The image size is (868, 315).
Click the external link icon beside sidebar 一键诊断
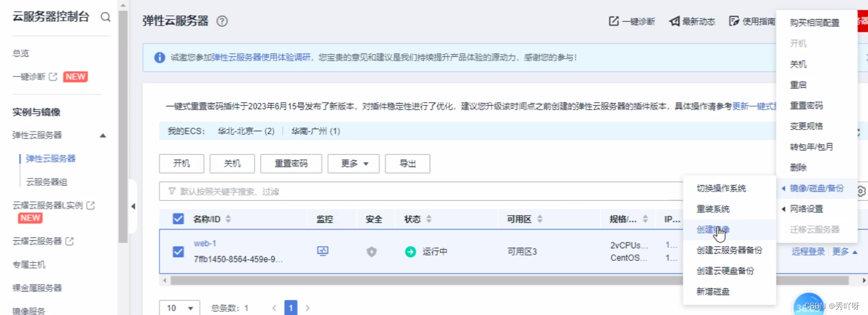tap(53, 77)
